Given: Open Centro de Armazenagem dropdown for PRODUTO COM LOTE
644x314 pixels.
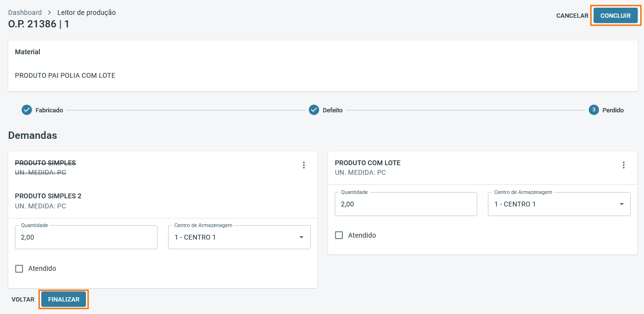Looking at the screenshot, I should coord(559,204).
